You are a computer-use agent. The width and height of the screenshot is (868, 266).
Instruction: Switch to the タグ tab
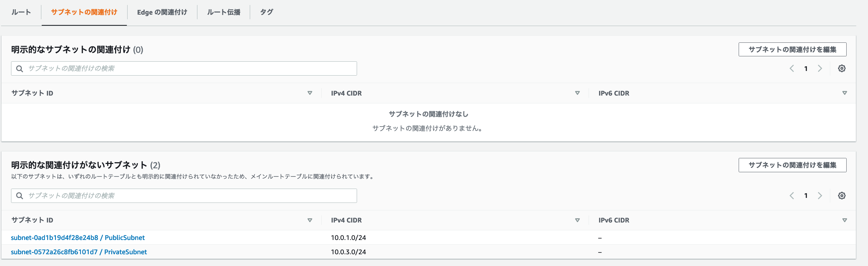(267, 12)
